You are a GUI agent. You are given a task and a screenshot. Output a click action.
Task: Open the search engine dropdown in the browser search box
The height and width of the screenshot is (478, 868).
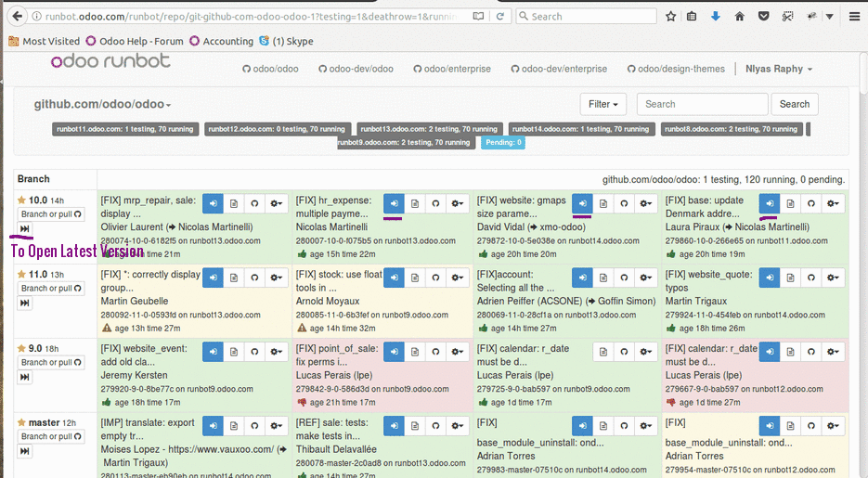[524, 17]
